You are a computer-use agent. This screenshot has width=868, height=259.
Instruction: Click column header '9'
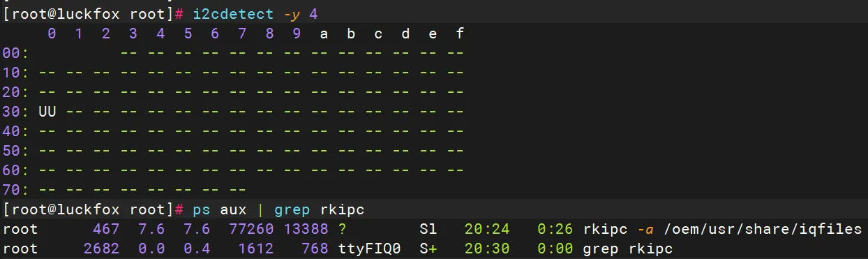tap(297, 33)
